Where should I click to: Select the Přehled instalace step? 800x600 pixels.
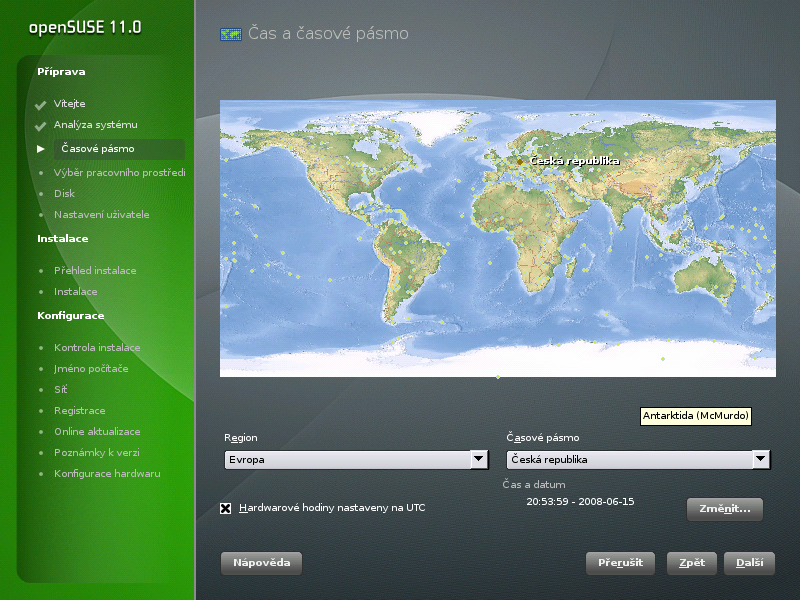point(95,270)
